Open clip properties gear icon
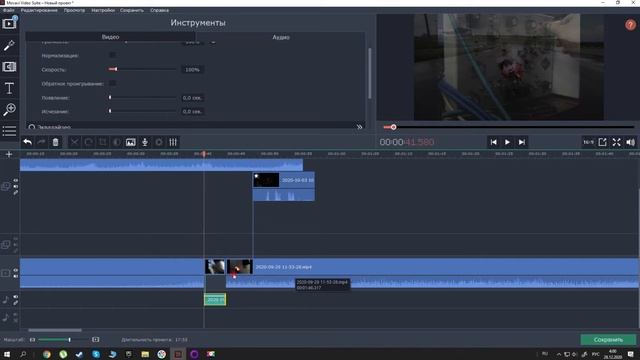Screen dimensions: 640x360 click(x=159, y=142)
